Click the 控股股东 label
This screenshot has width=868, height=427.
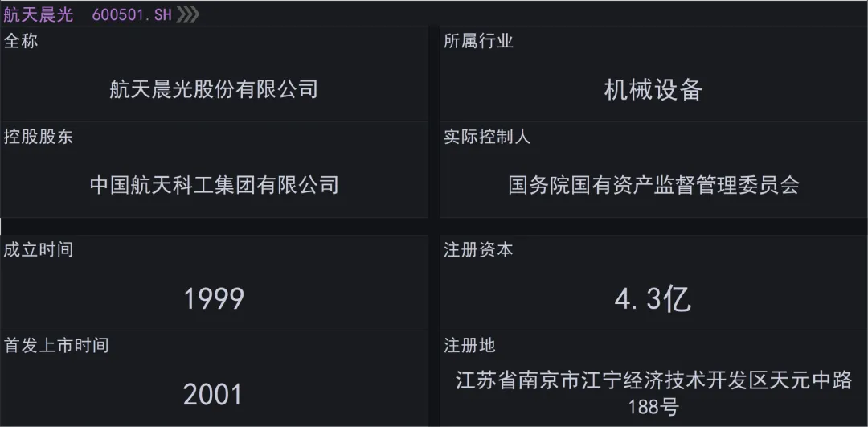(39, 137)
